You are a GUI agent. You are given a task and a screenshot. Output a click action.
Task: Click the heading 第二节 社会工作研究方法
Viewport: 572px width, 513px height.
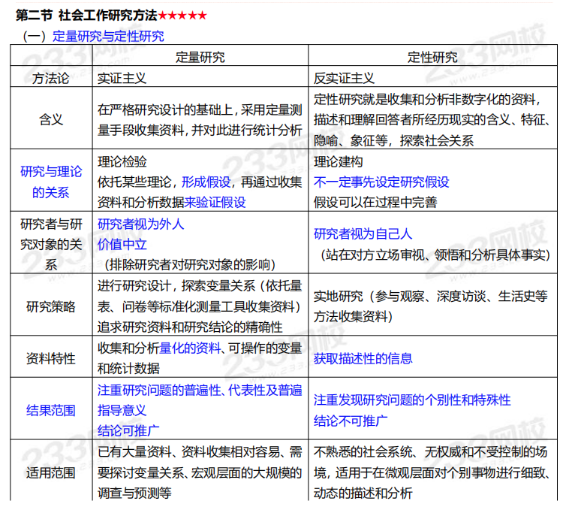click(x=86, y=16)
